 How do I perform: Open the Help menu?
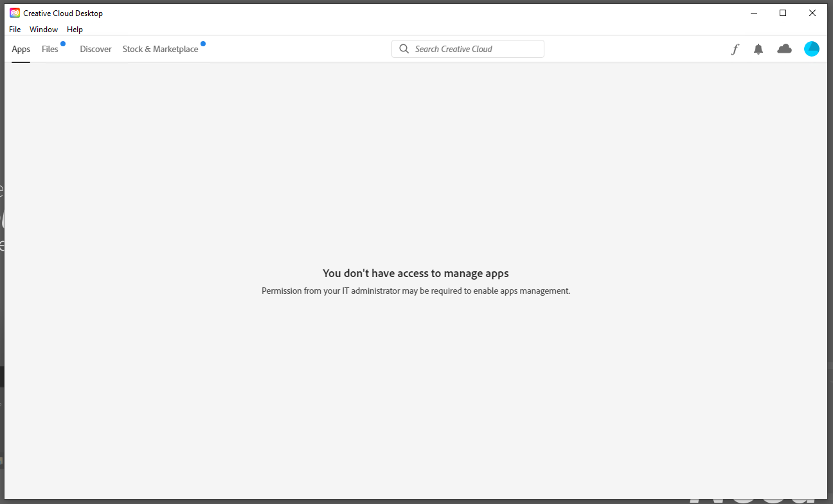[75, 30]
